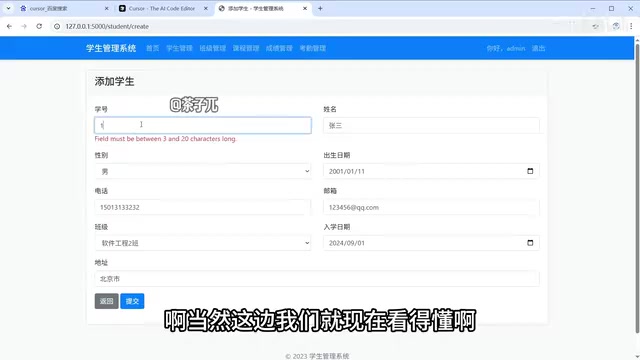Click the 性别 label
640x360 pixels.
[101, 155]
